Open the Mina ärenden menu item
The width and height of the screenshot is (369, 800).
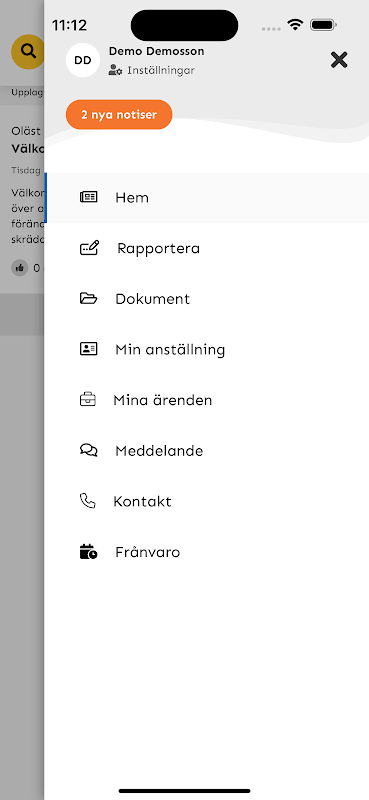tap(207, 399)
